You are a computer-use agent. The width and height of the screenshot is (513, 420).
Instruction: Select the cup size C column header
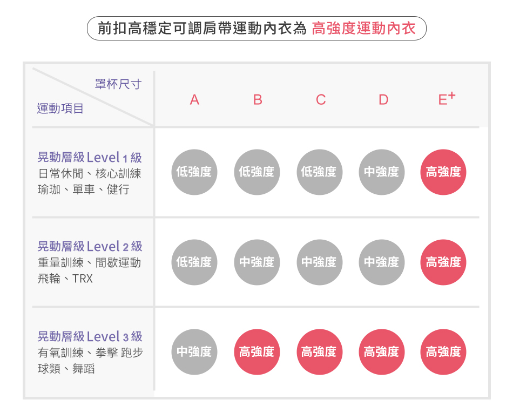click(x=321, y=100)
